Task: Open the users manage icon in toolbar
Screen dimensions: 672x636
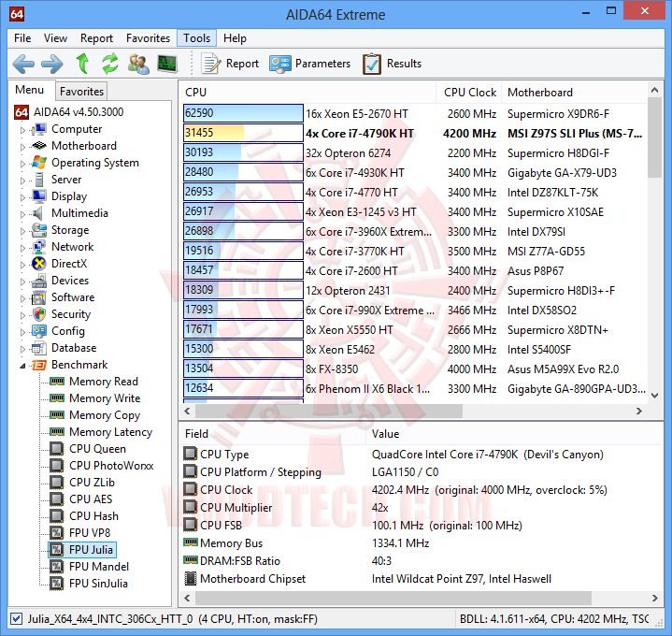Action: tap(138, 64)
